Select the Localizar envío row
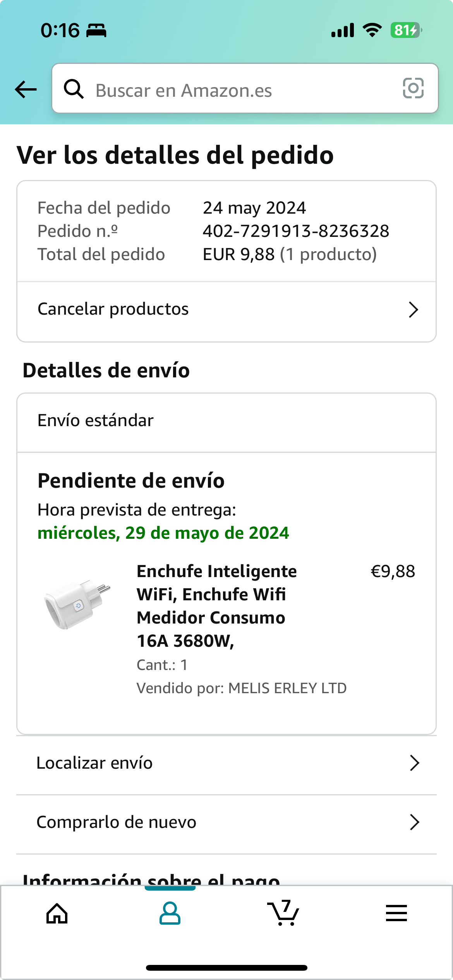453x980 pixels. tap(94, 763)
